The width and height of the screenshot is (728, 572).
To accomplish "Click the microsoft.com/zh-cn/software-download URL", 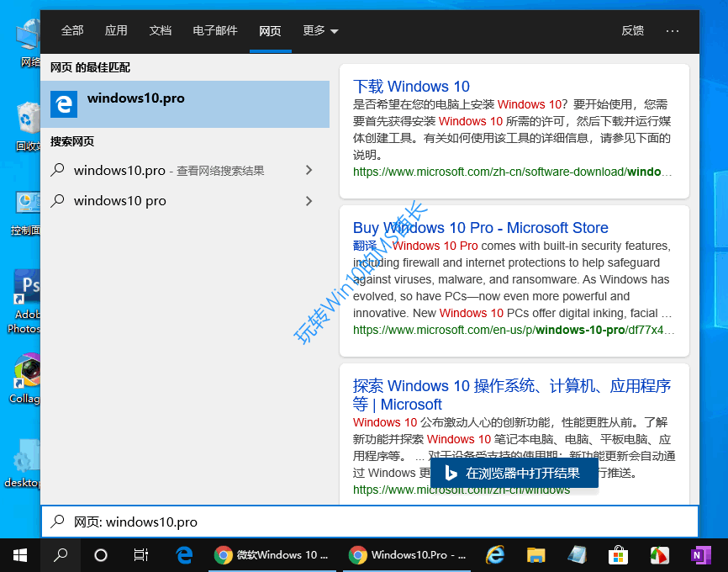I will (x=512, y=172).
